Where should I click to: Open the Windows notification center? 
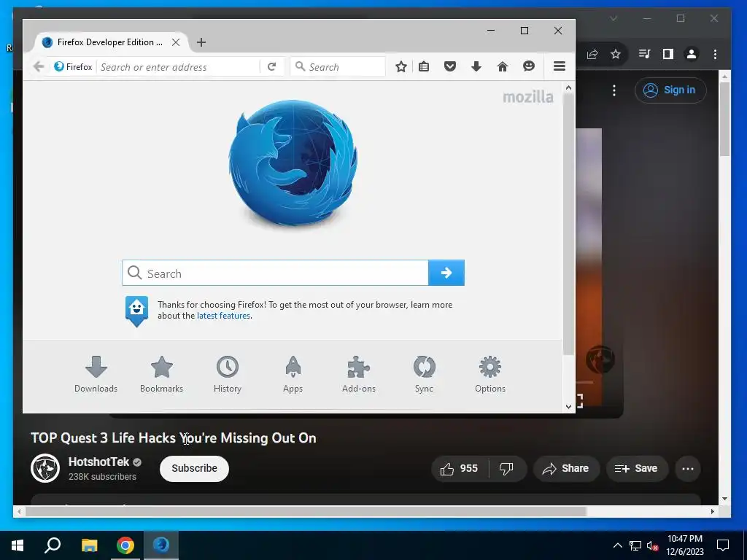pos(723,545)
